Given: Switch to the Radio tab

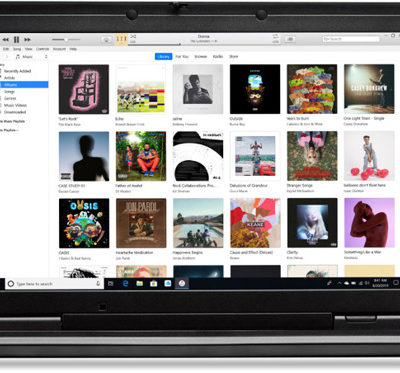Looking at the screenshot, I should pos(218,57).
